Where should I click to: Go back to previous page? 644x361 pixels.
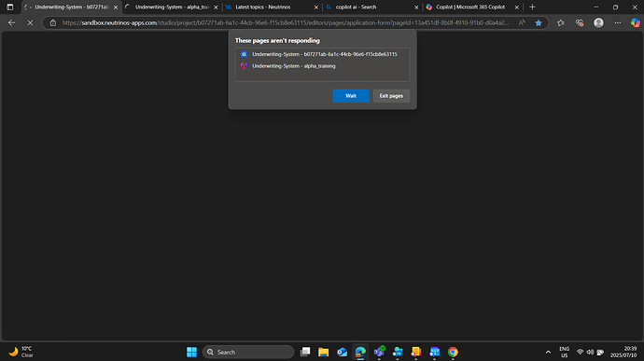[x=11, y=23]
